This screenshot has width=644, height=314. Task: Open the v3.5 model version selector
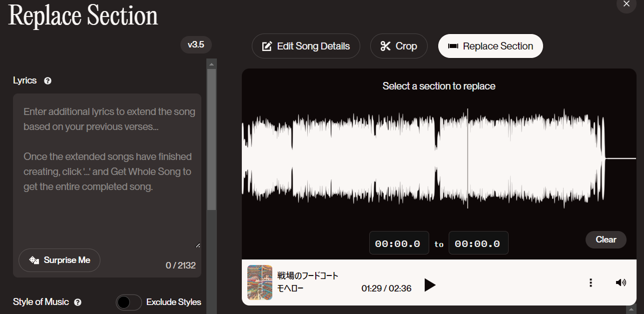pos(196,44)
